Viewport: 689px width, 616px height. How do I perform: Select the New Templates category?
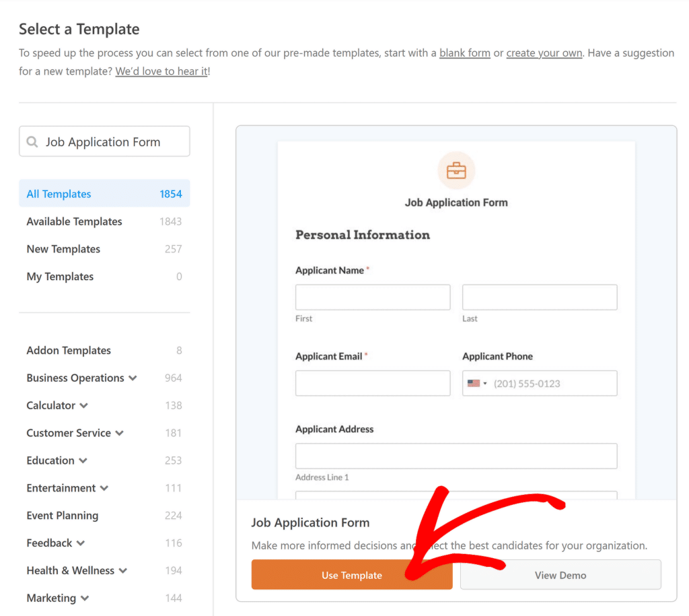63,249
